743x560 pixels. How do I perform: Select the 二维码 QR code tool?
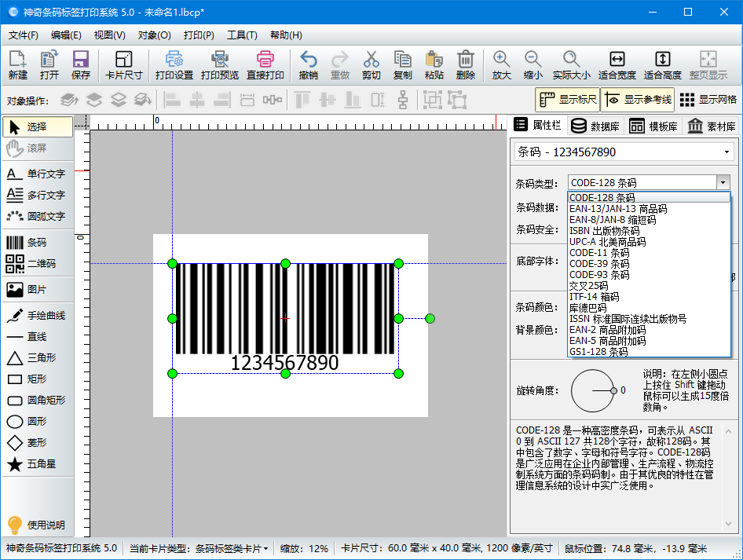tap(38, 264)
